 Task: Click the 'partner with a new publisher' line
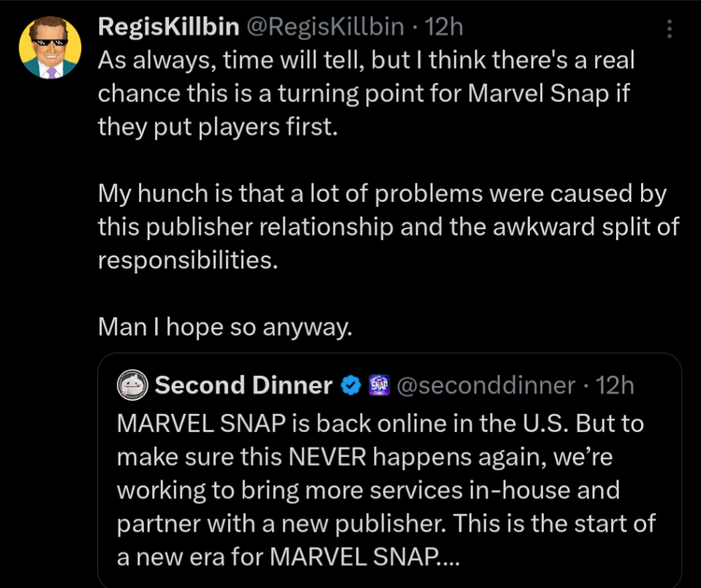pos(386,523)
